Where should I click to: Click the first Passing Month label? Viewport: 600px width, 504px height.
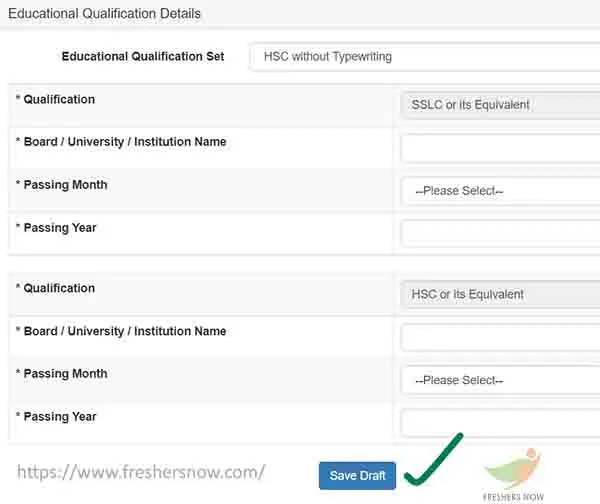[x=65, y=185]
